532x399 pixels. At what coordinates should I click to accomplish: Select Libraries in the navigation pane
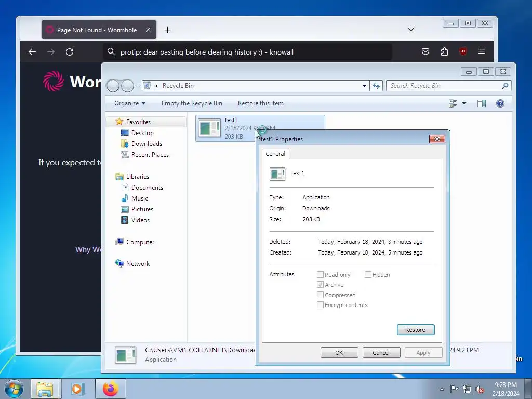tap(137, 177)
